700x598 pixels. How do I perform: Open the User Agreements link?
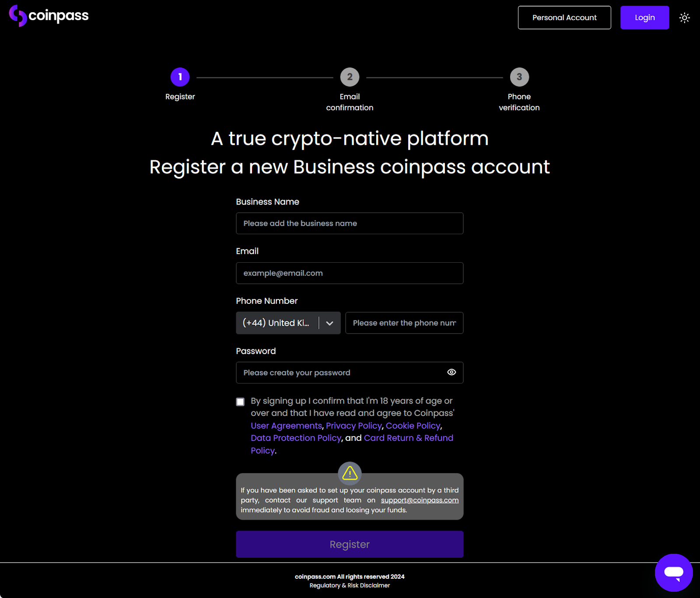[x=286, y=426]
